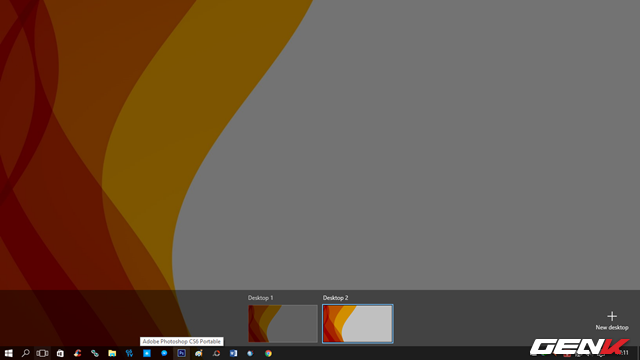Open Messenger chat bubble taskbar icon
640x360 pixels.
click(164, 353)
